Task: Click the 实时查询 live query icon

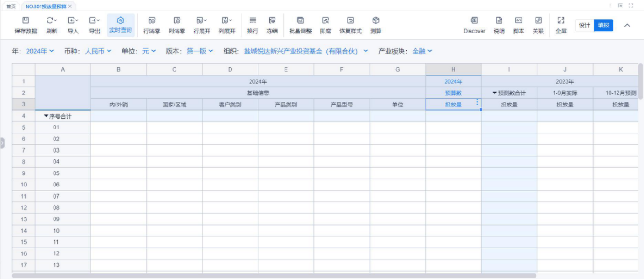Action: 121,20
